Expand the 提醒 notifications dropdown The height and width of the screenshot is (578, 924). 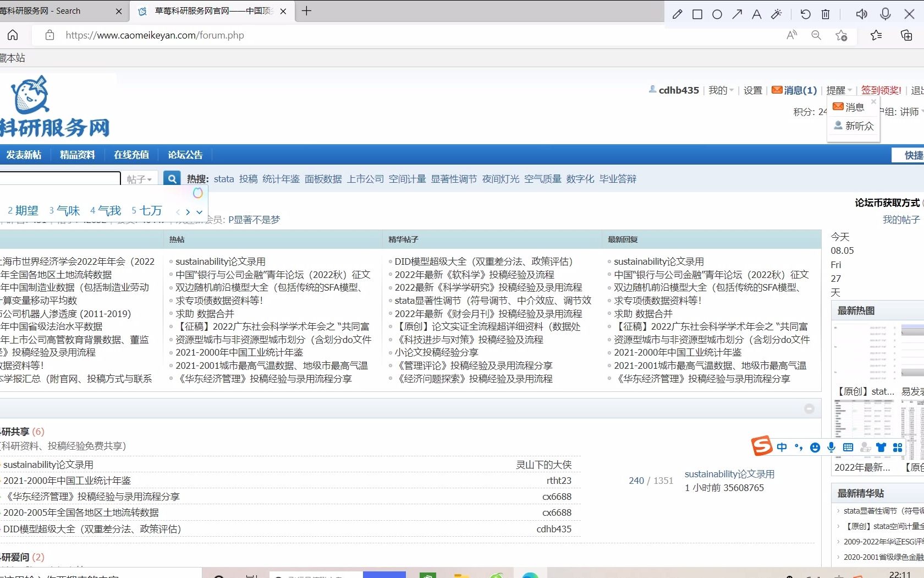tap(839, 90)
